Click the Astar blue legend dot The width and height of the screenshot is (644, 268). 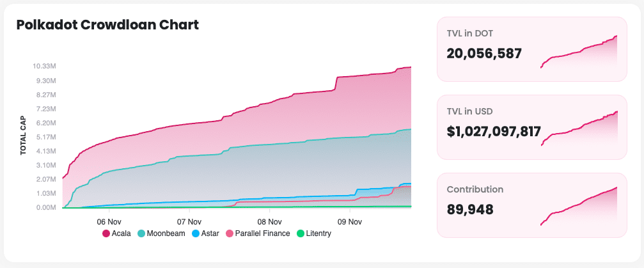(x=196, y=233)
